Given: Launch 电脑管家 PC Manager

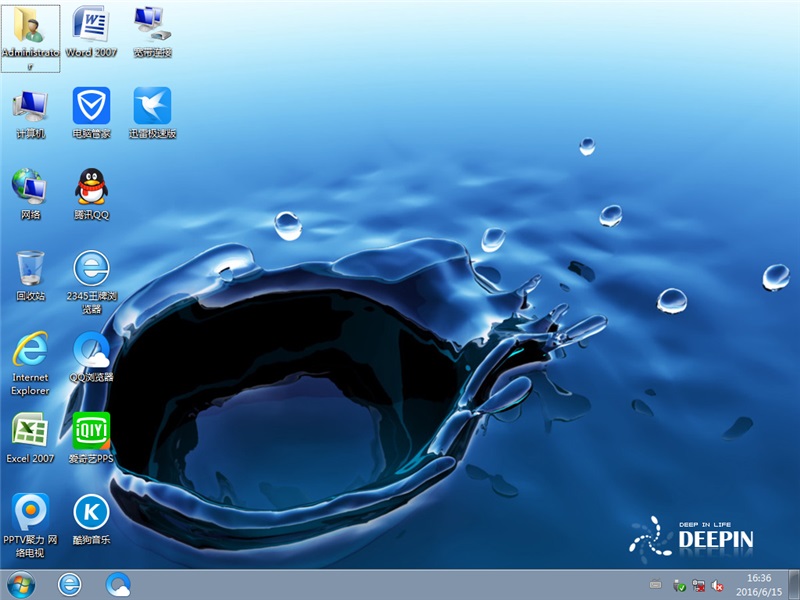Looking at the screenshot, I should coord(91,108).
